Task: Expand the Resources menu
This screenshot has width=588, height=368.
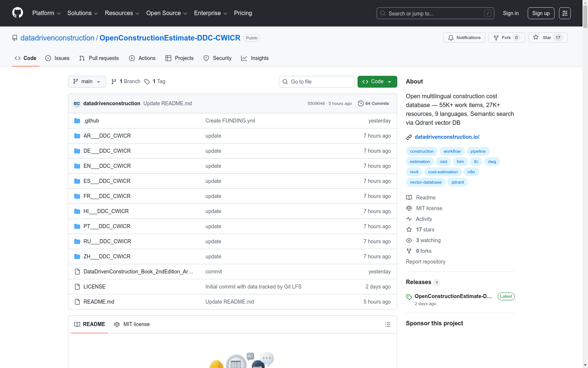Action: (x=122, y=13)
